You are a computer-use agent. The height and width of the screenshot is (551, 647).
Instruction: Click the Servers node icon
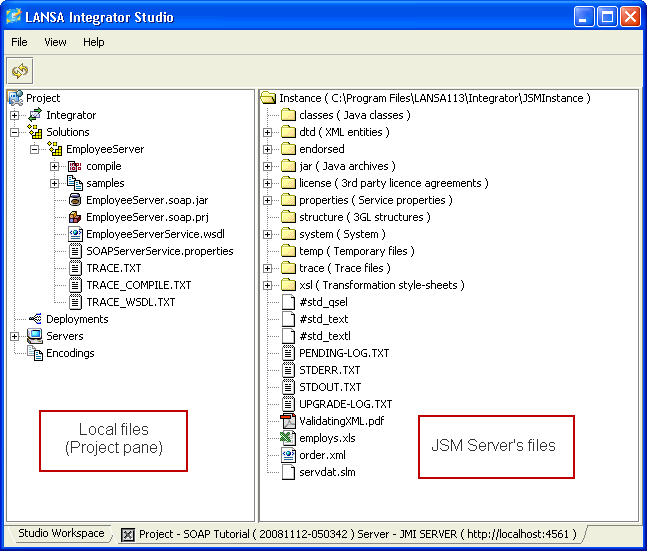tap(35, 336)
